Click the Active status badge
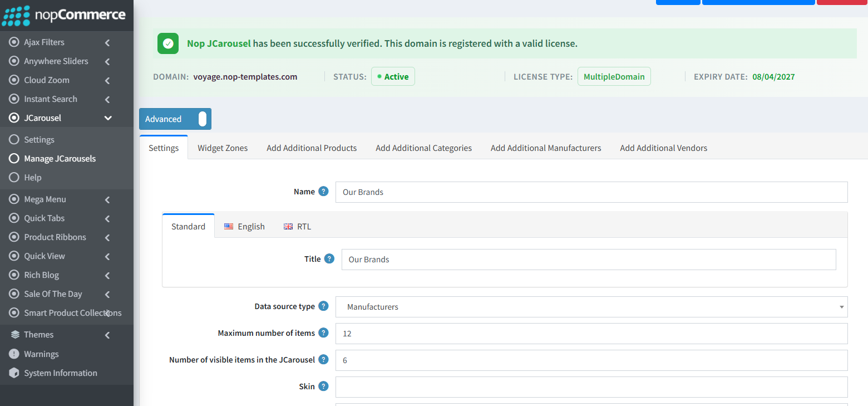This screenshot has height=406, width=868. click(x=393, y=77)
